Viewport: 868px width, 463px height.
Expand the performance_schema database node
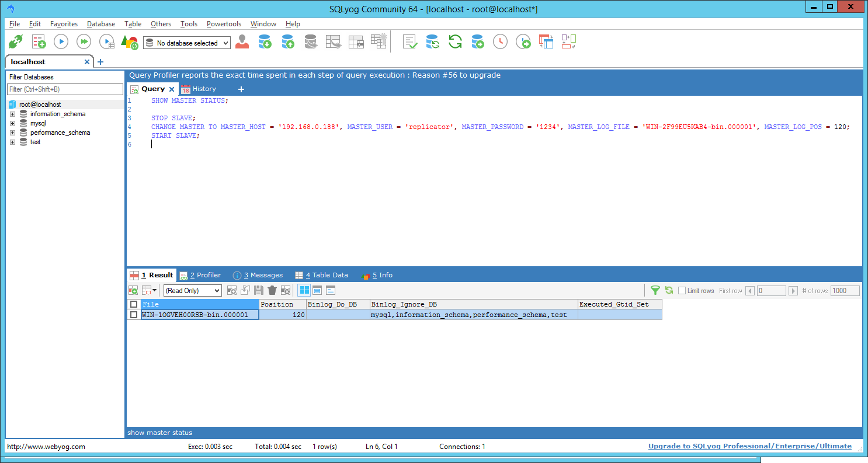[12, 133]
